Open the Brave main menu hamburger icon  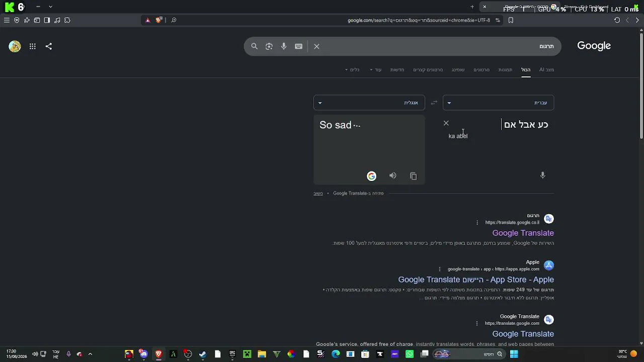coord(7,20)
